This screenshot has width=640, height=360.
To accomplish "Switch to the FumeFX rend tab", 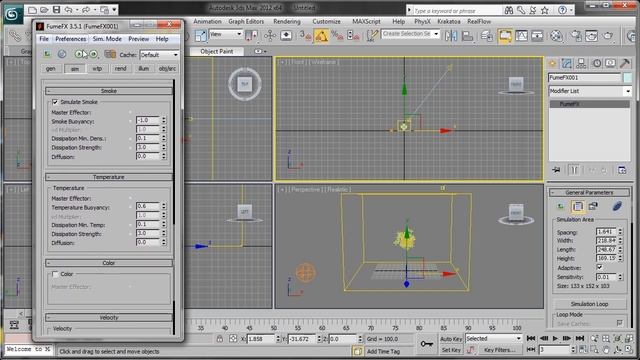I will [120, 69].
